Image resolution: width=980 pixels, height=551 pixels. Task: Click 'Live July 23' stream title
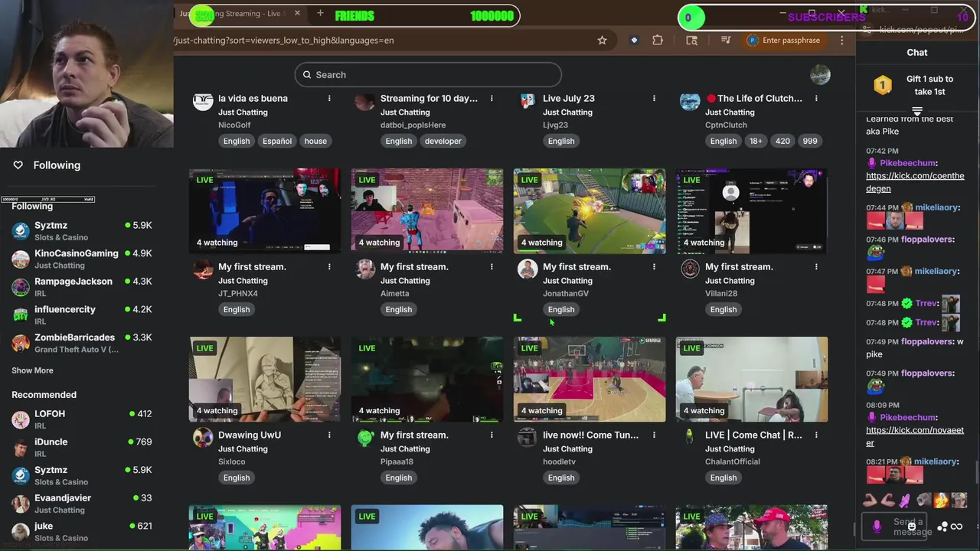pos(569,98)
